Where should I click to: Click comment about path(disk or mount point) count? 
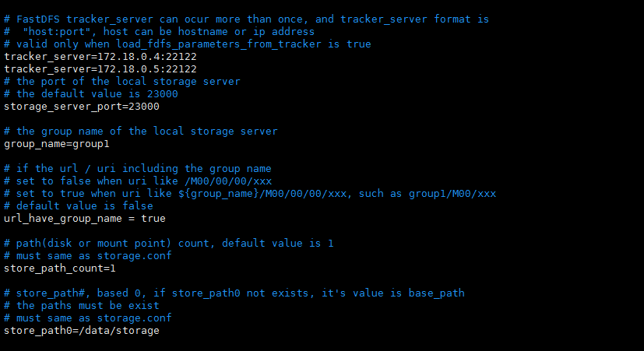point(169,244)
